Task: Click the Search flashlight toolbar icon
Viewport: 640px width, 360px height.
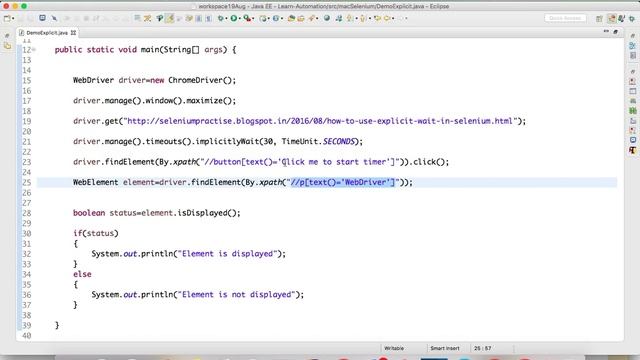Action: 312,18
